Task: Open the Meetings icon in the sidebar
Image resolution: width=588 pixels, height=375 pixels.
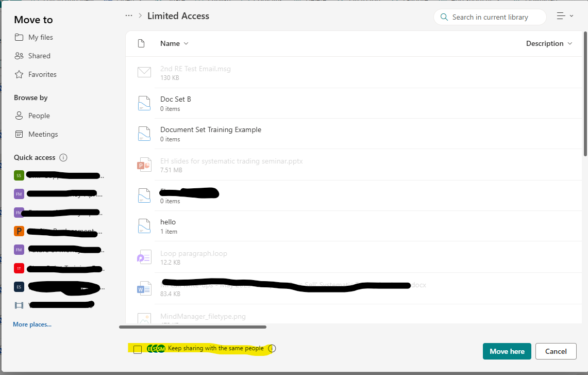Action: pos(19,134)
